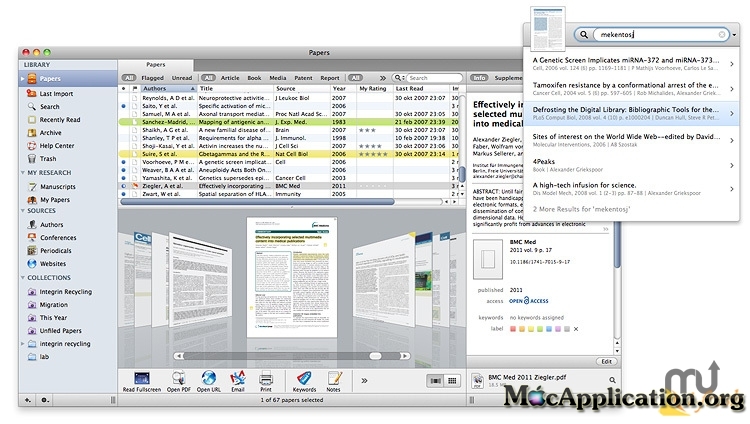Filter by Patent type

pyautogui.click(x=303, y=78)
